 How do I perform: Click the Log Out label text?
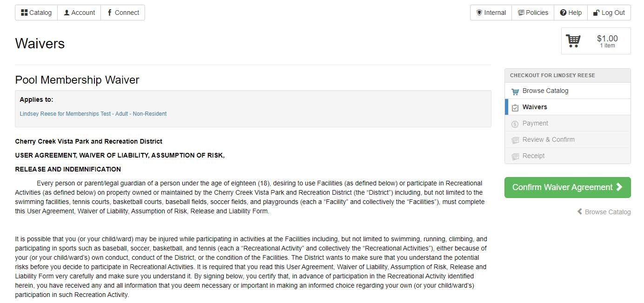point(613,13)
